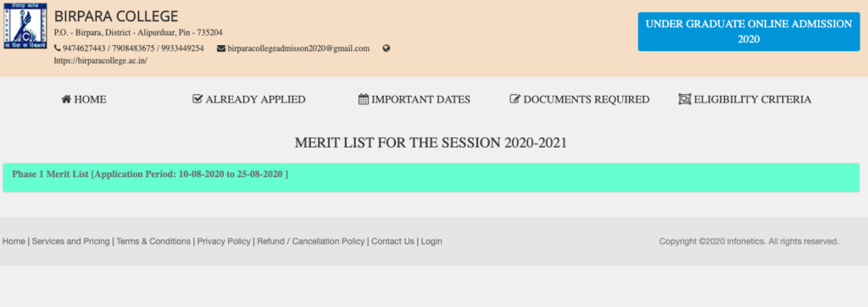Open the Refund / Cancellation Policy link
Screen dimensions: 868x307
click(311, 241)
